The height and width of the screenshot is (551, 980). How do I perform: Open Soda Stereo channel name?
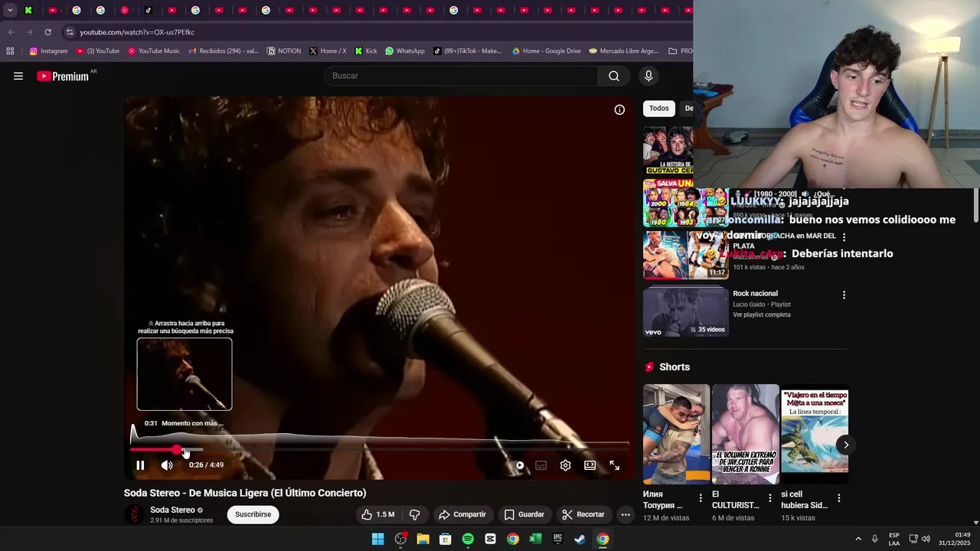(x=172, y=510)
